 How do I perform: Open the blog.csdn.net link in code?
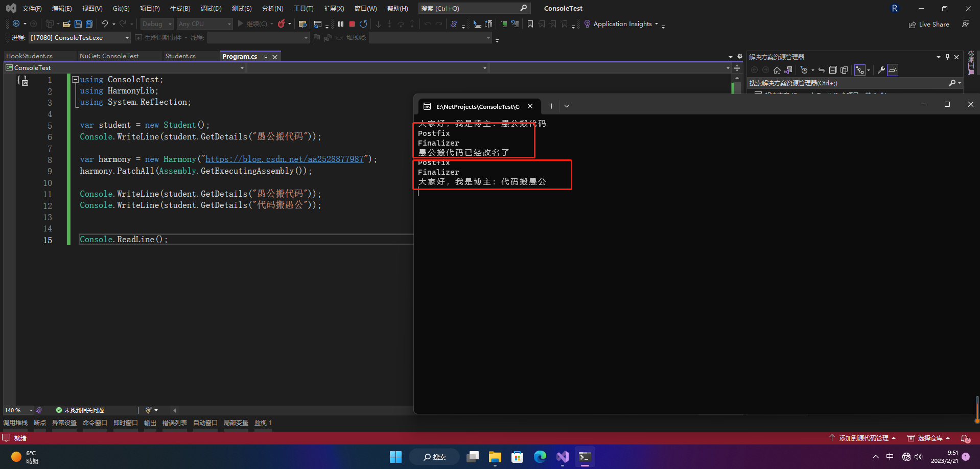click(285, 159)
